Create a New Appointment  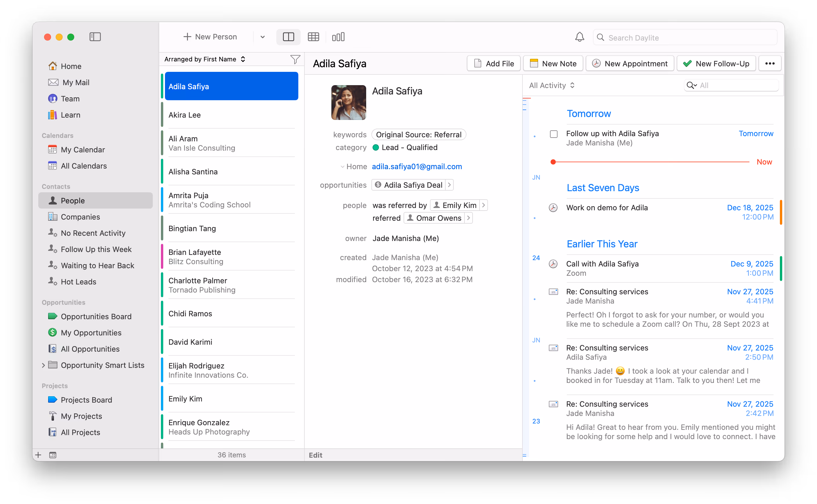pos(630,64)
